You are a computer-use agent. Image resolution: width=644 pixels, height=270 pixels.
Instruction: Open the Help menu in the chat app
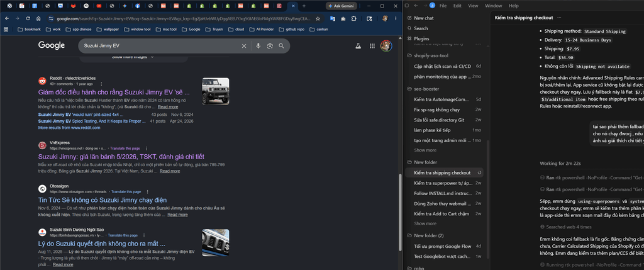513,6
